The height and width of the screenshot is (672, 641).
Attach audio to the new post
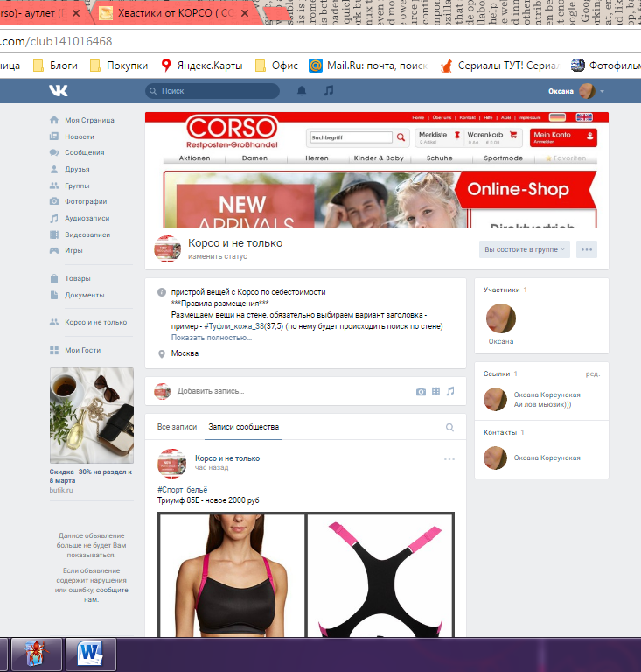pyautogui.click(x=450, y=391)
